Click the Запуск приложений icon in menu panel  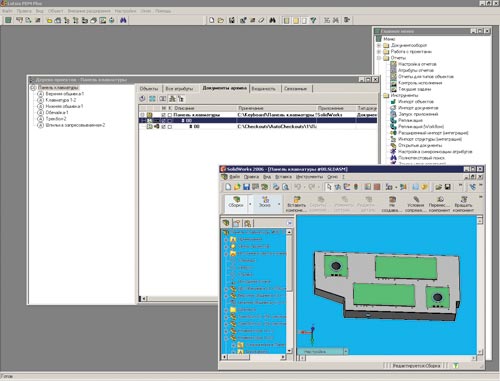click(x=393, y=114)
